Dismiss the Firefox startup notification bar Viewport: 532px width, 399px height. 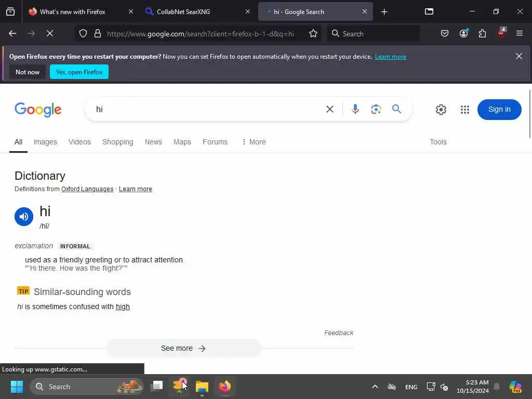(519, 56)
